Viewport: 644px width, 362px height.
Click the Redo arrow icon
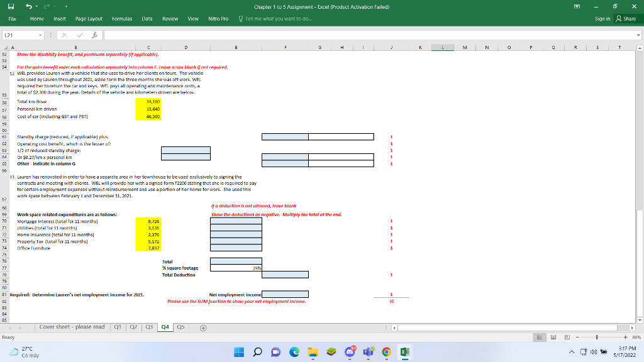tap(47, 6)
